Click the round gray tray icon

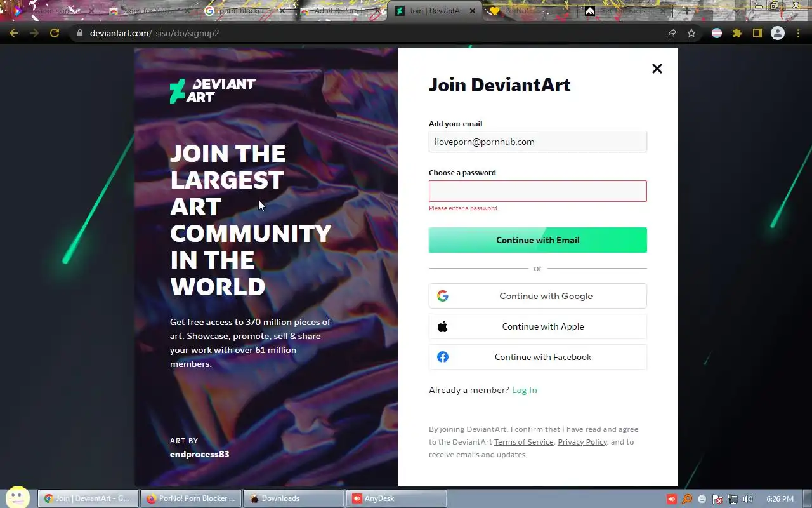pyautogui.click(x=702, y=499)
